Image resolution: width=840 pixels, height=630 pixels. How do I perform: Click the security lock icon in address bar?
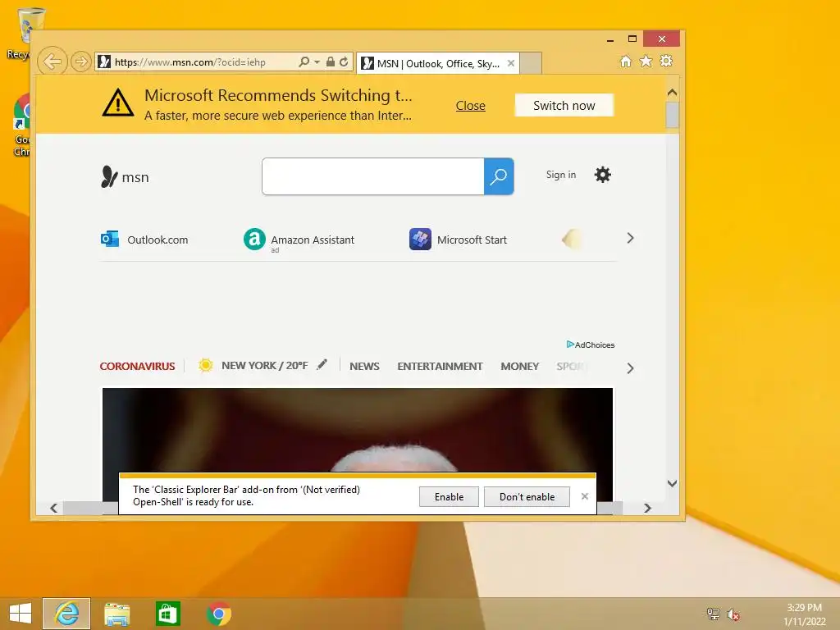(331, 62)
